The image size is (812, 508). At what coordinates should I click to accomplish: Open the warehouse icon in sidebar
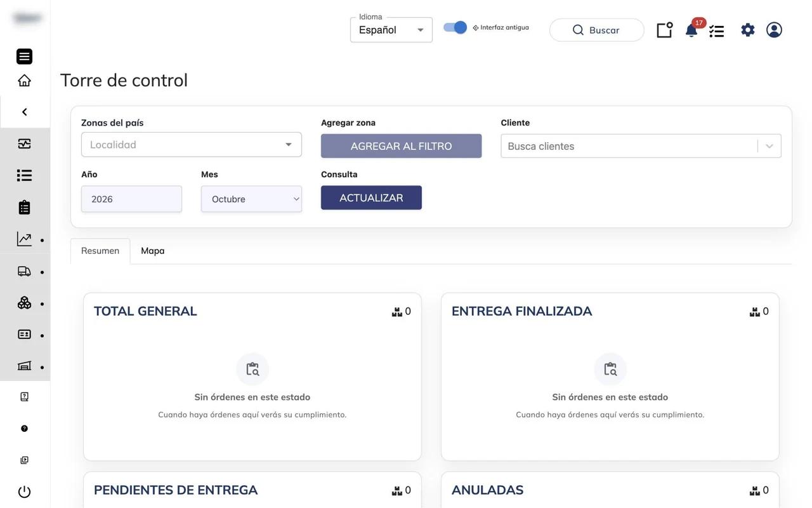(24, 366)
